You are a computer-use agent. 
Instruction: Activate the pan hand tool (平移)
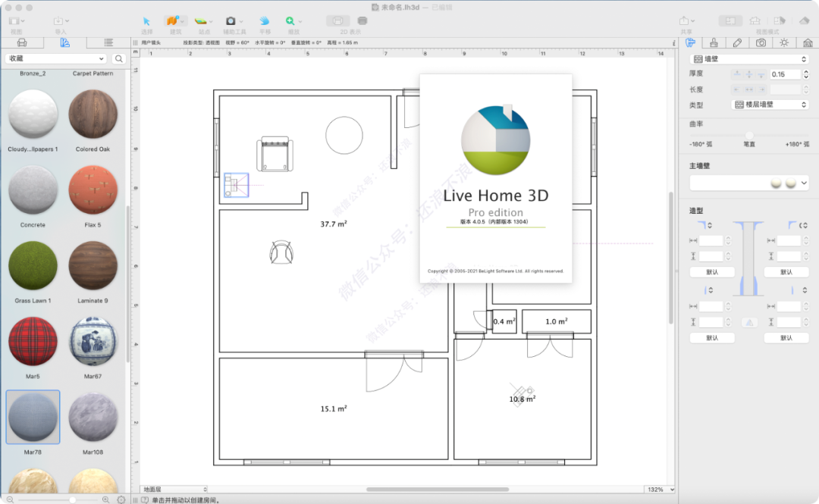(x=265, y=21)
